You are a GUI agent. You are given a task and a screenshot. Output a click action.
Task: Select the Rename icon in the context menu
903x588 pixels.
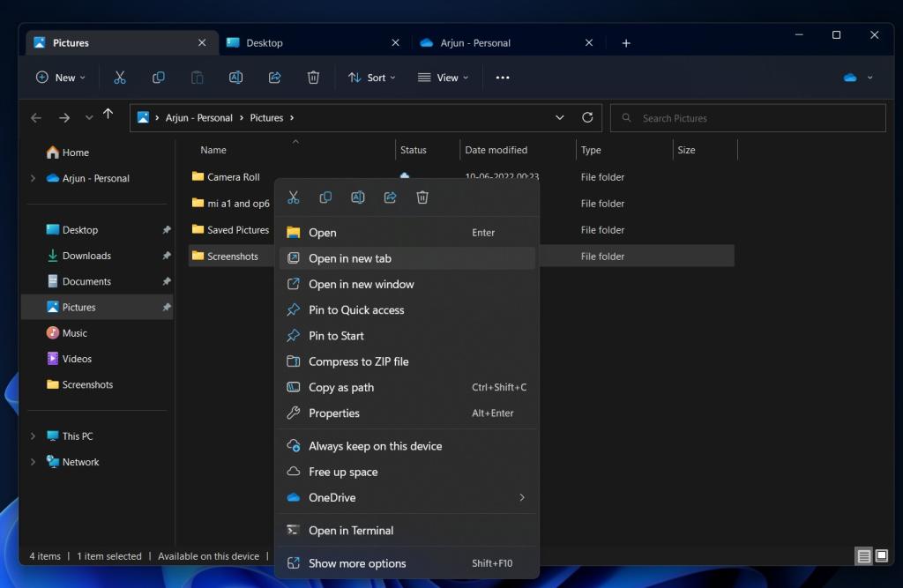pyautogui.click(x=358, y=197)
